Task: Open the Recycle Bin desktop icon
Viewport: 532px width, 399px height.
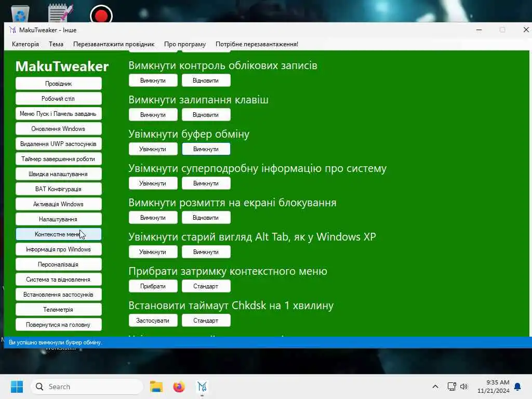Action: (x=20, y=14)
